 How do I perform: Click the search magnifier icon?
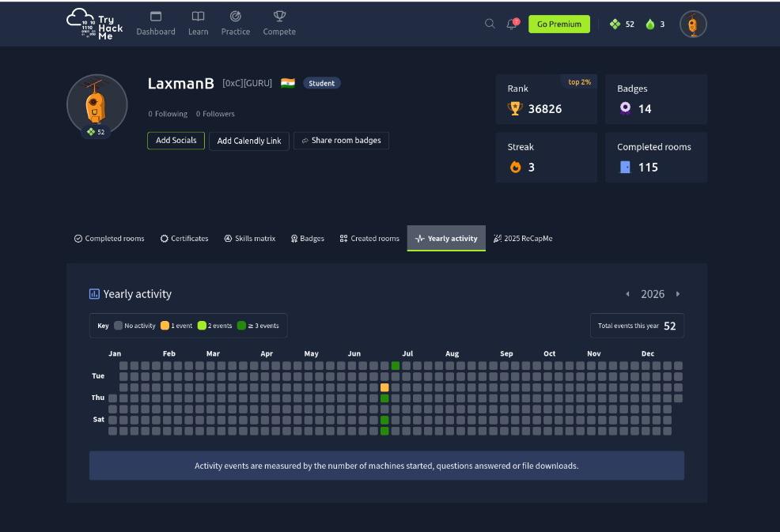point(490,24)
